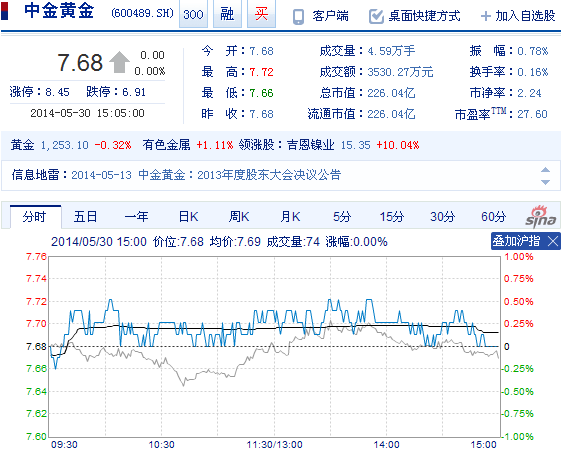
Task: Switch to the 一年 chart tab
Action: tap(137, 217)
